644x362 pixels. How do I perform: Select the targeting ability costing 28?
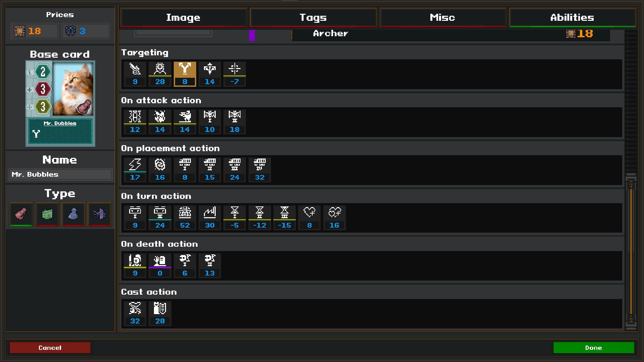pyautogui.click(x=160, y=74)
